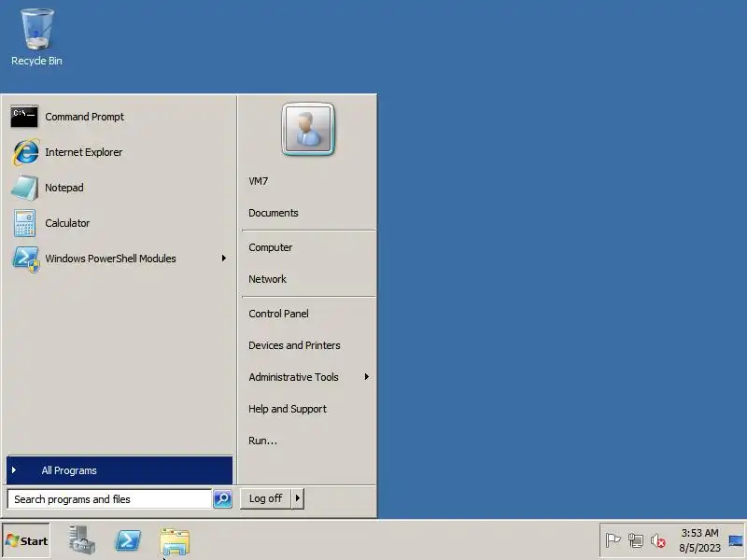Click the Log off button
The height and width of the screenshot is (560, 747).
(266, 498)
